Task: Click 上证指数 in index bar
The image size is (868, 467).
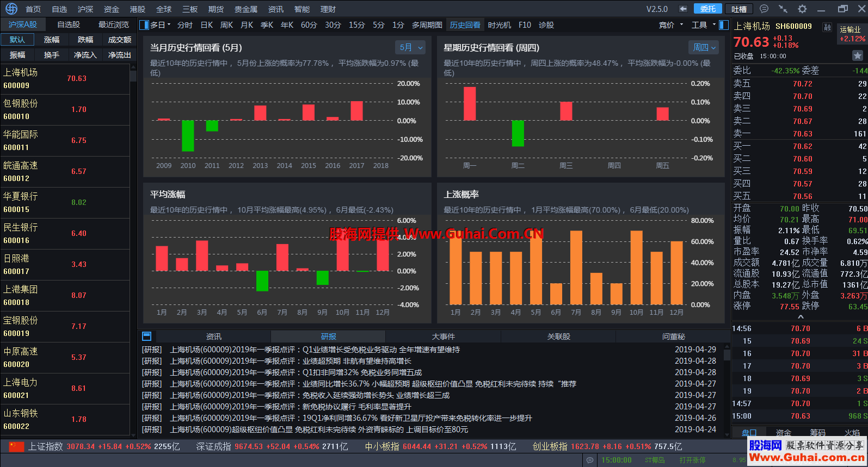Action: [x=46, y=446]
